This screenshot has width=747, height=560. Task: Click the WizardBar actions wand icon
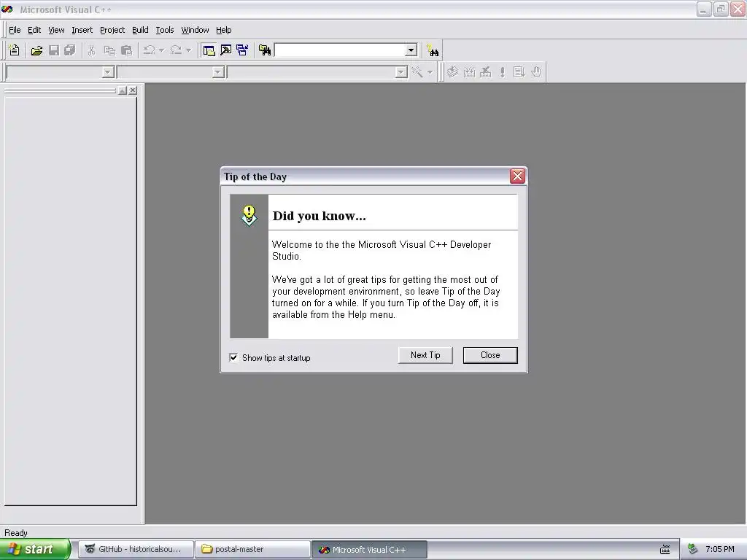[x=417, y=72]
